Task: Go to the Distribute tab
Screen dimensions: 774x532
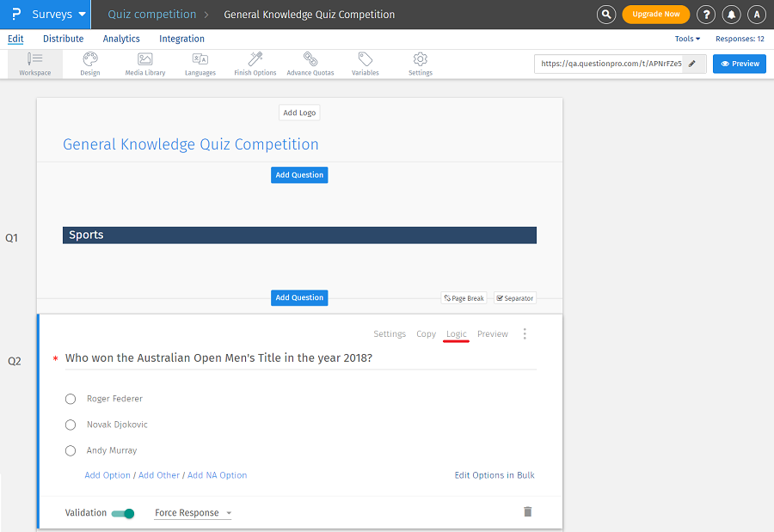Action: pyautogui.click(x=64, y=39)
